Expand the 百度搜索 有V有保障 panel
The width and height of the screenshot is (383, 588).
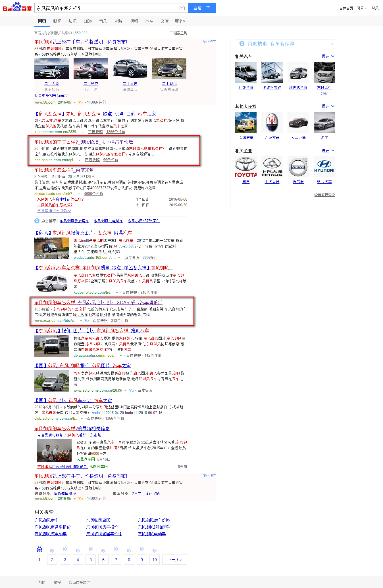tap(333, 44)
